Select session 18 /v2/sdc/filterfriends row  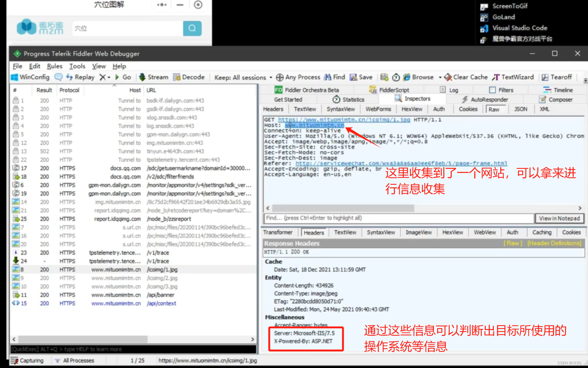(133, 177)
